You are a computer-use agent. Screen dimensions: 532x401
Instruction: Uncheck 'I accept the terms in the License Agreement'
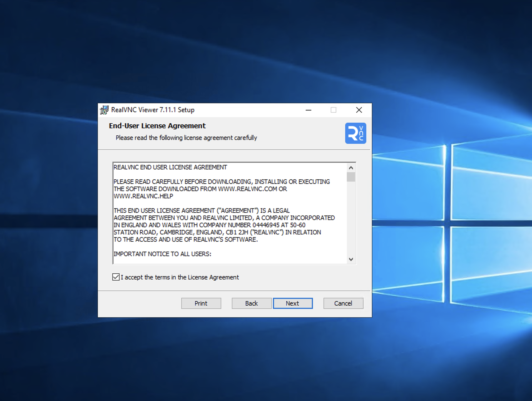coord(115,277)
